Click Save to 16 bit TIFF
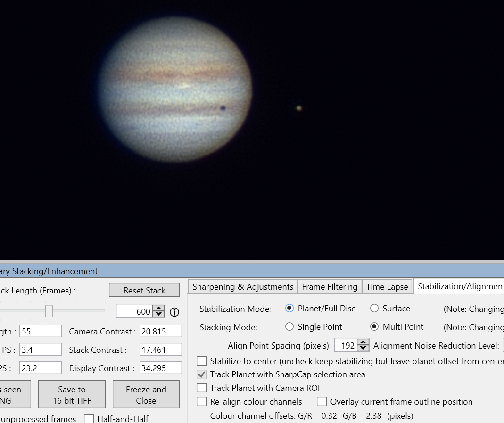Screen dimensions: 504x423 coord(72,395)
